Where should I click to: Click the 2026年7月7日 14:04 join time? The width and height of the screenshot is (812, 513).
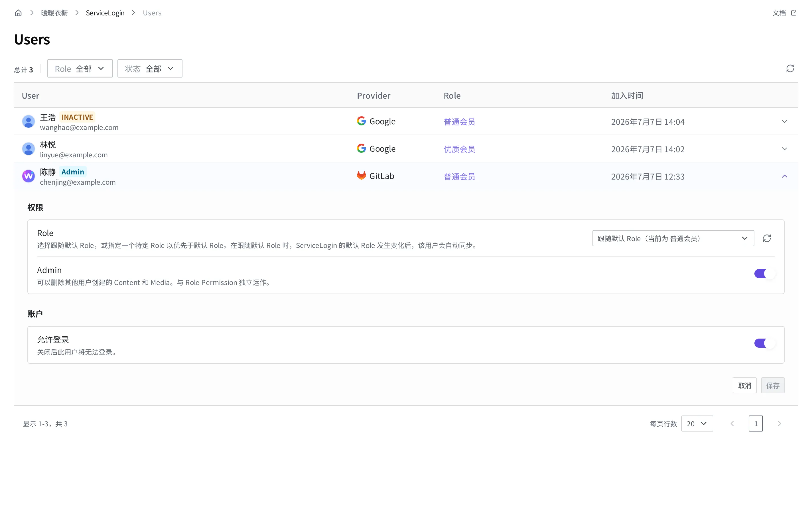pyautogui.click(x=648, y=122)
